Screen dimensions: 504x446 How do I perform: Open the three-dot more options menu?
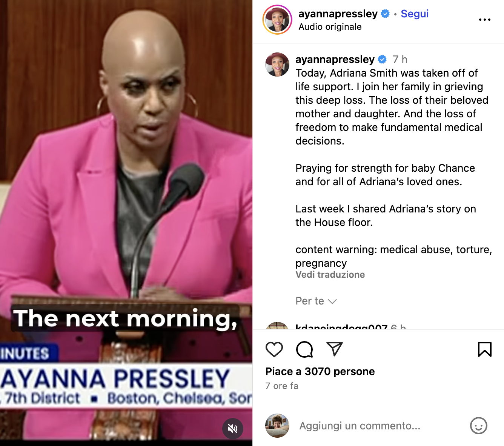485,20
